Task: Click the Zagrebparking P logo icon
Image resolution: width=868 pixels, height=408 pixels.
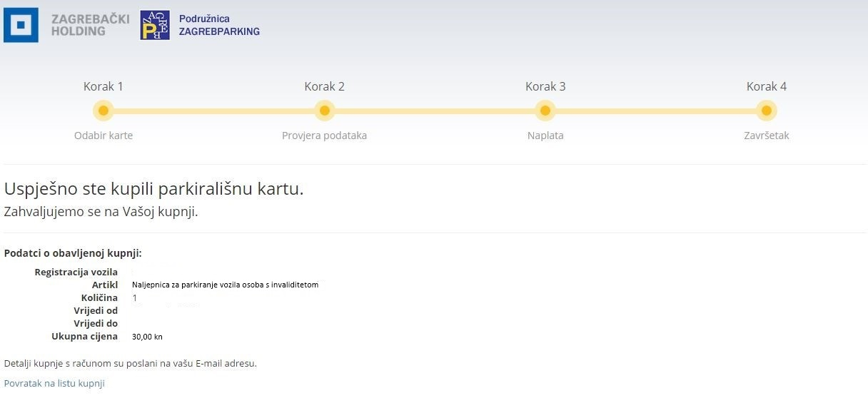Action: point(155,25)
